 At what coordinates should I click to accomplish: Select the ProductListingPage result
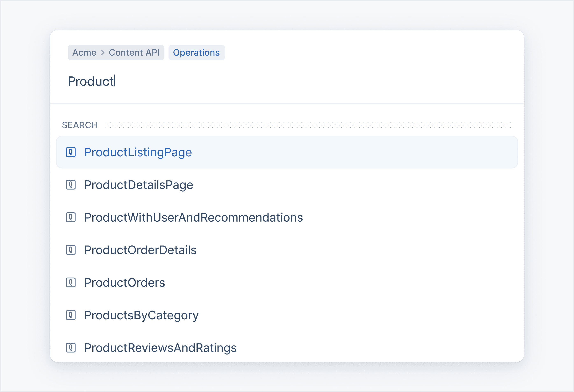pyautogui.click(x=138, y=152)
